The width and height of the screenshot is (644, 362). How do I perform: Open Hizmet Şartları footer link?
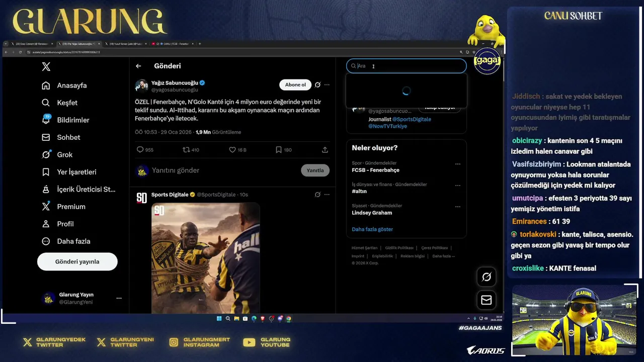[364, 248]
